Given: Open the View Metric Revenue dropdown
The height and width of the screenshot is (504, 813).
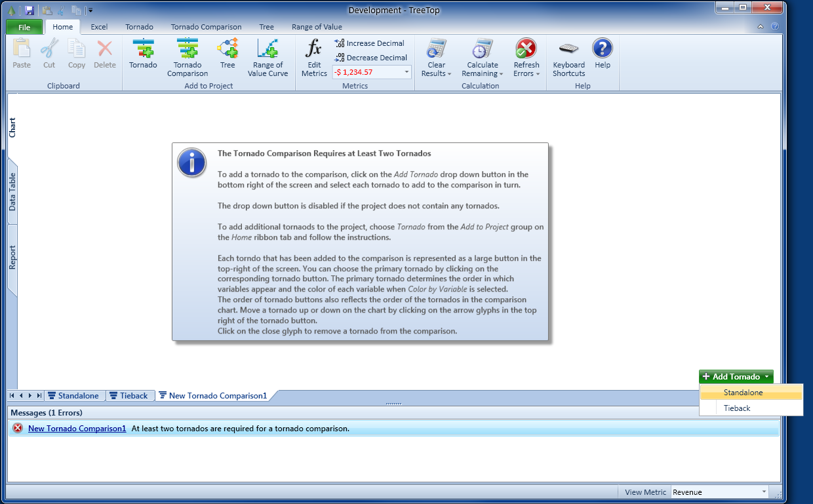Looking at the screenshot, I should (764, 492).
